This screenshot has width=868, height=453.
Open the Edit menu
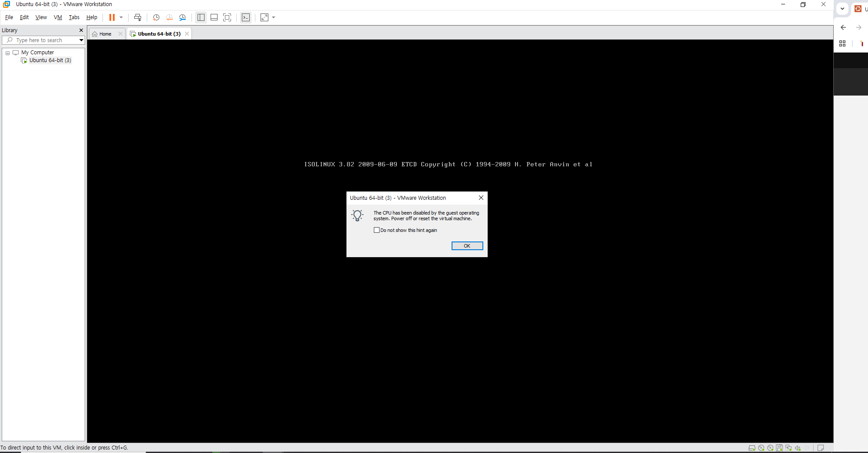click(24, 17)
